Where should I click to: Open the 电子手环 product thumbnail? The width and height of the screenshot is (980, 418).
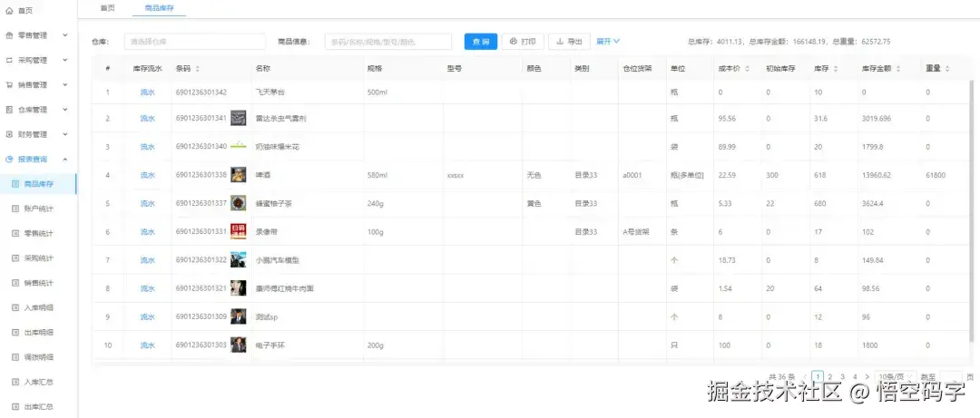pos(238,345)
